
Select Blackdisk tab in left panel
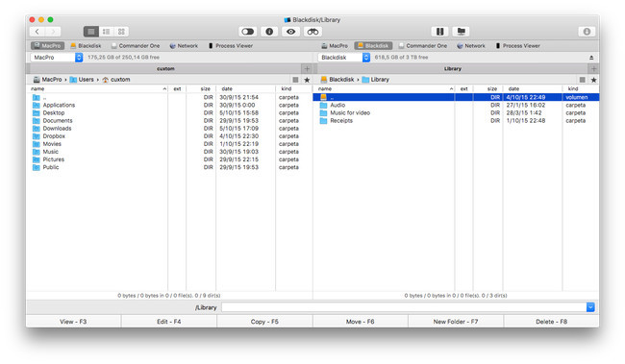[x=86, y=46]
